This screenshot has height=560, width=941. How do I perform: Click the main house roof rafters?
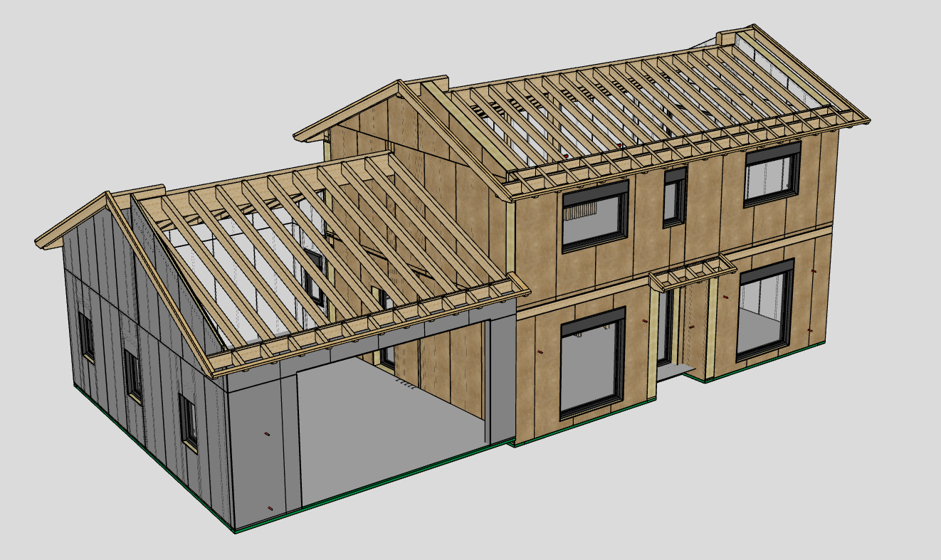click(641, 114)
